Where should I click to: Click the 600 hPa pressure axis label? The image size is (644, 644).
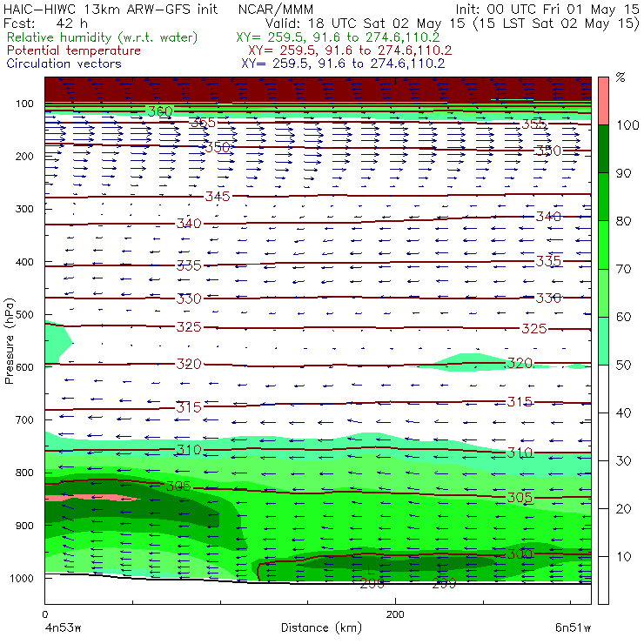click(x=24, y=366)
